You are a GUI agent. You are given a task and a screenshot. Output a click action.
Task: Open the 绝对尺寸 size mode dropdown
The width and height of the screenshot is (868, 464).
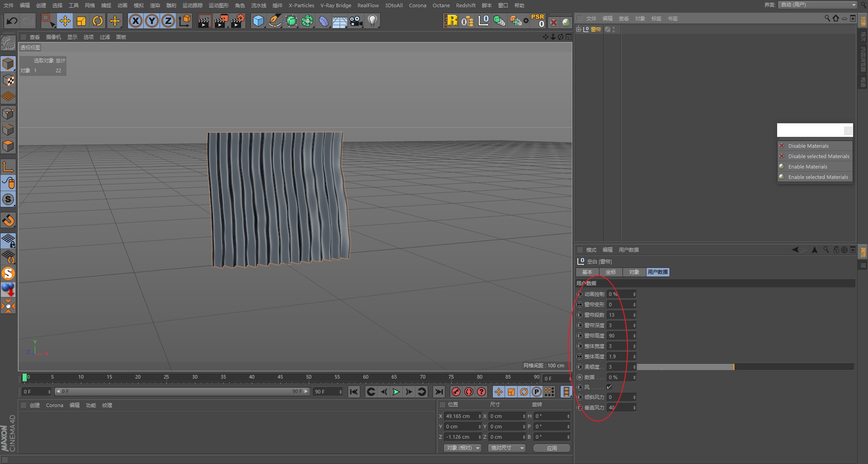point(507,448)
